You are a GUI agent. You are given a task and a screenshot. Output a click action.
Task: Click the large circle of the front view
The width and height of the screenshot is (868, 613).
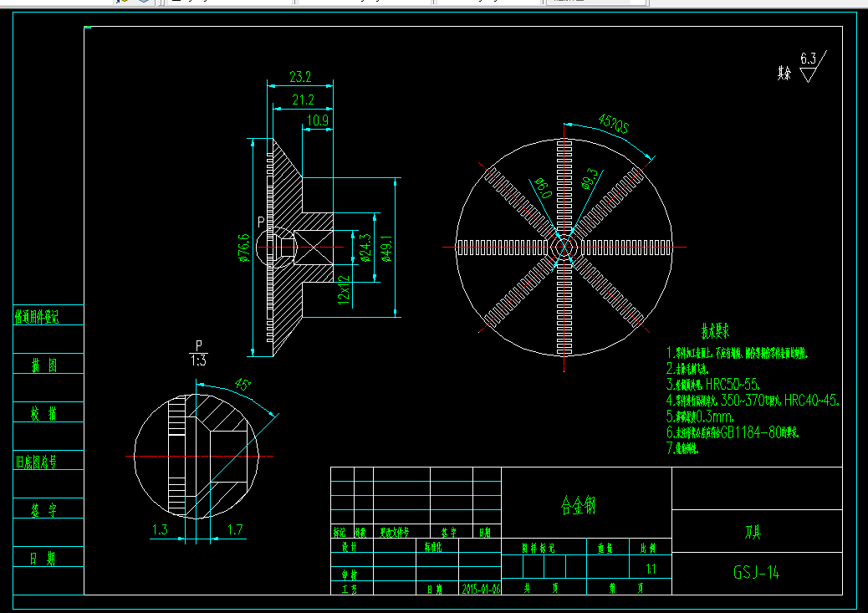click(x=564, y=247)
